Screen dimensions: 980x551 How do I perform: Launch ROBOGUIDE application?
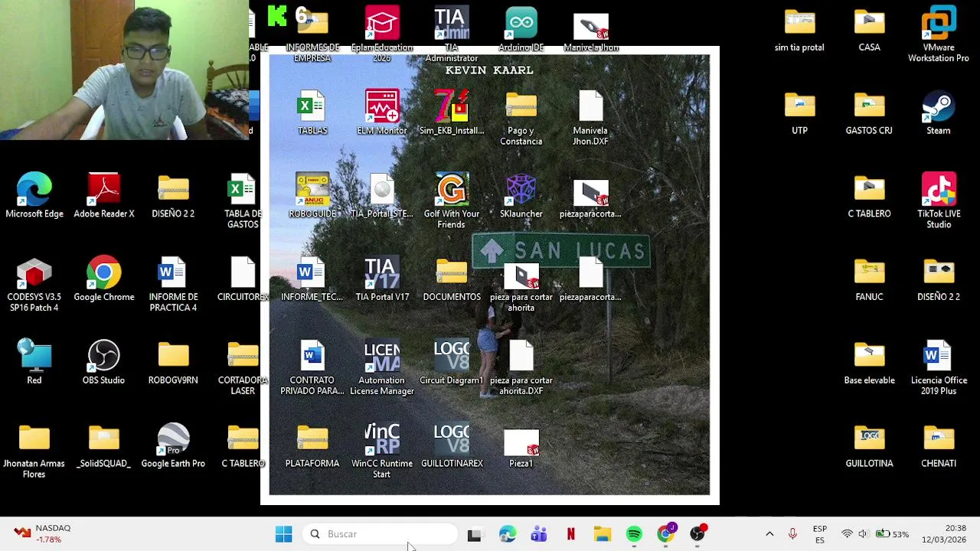coord(312,196)
